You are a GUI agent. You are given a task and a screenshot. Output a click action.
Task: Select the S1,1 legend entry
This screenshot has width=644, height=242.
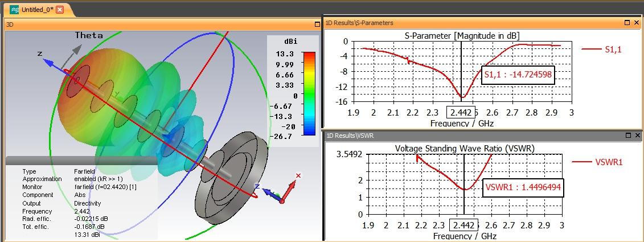(602, 50)
